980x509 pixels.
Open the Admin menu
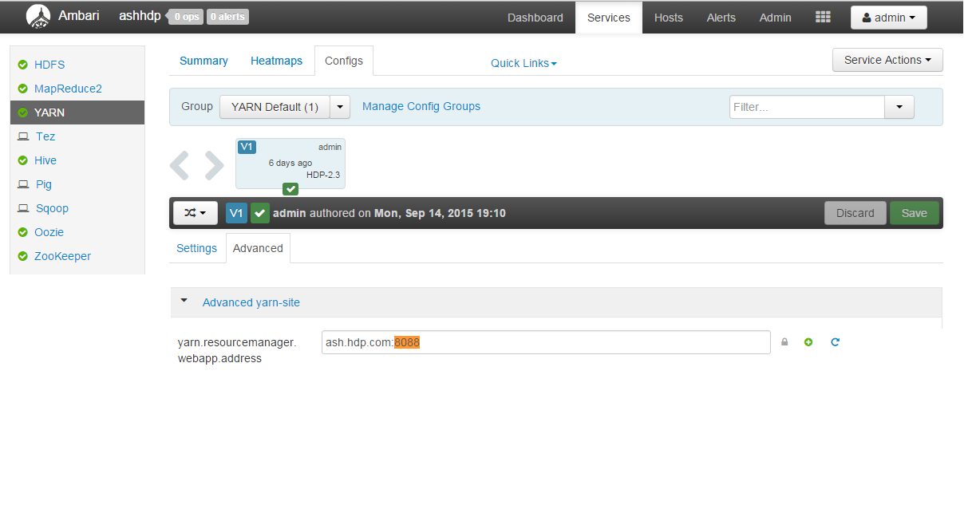[x=776, y=18]
